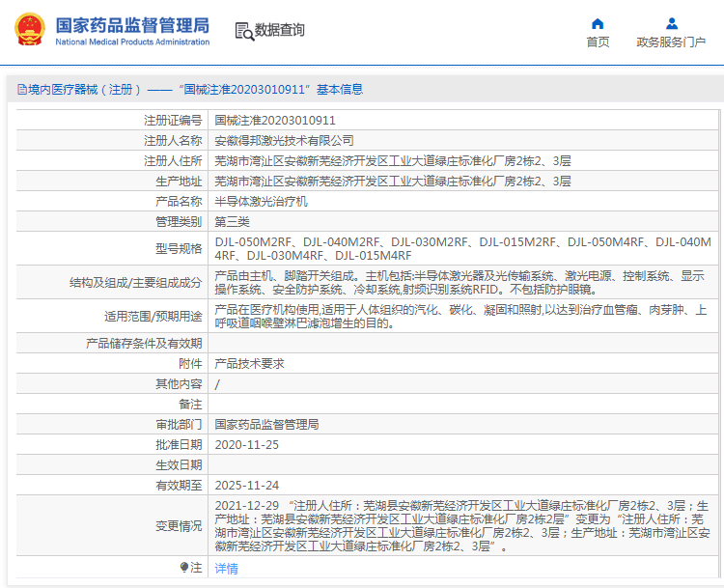The width and height of the screenshot is (724, 588).
Task: Click 结构及组成/主要组成成分 label
Action: pyautogui.click(x=136, y=282)
